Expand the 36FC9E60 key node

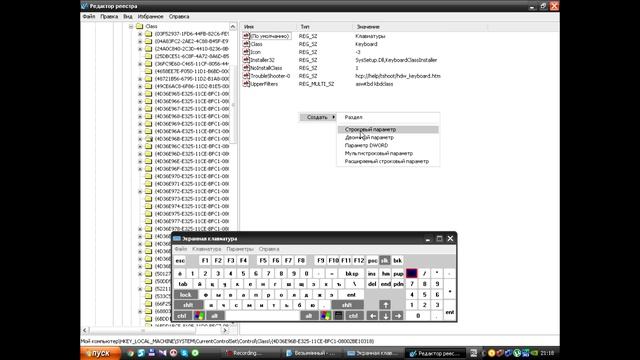(140, 64)
